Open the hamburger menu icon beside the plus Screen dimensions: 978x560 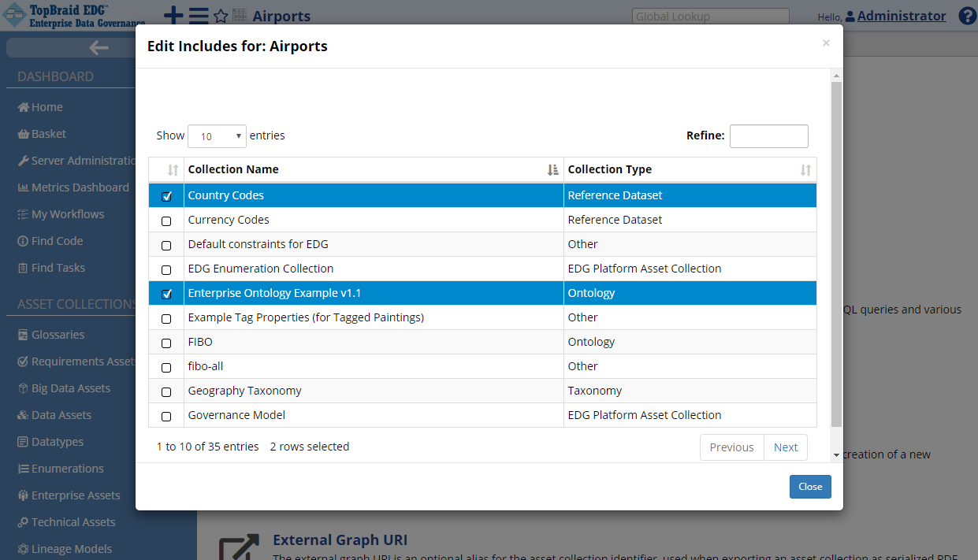(198, 16)
